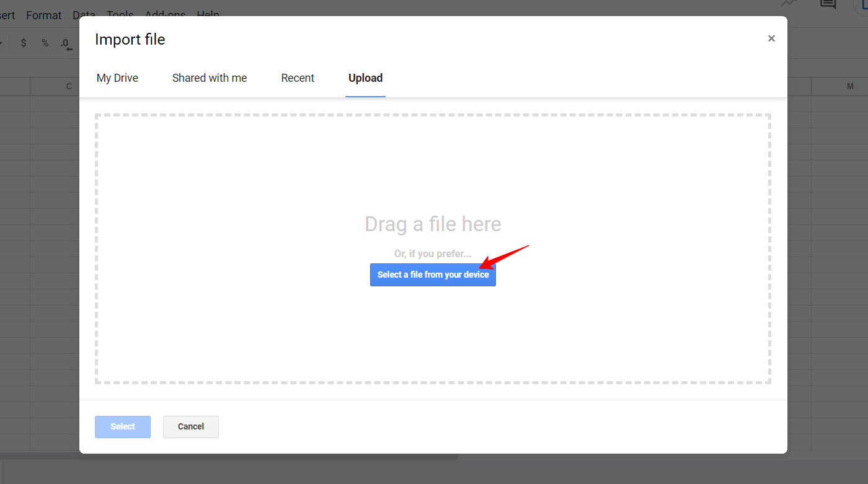
Task: Open the Help menu
Action: [208, 15]
